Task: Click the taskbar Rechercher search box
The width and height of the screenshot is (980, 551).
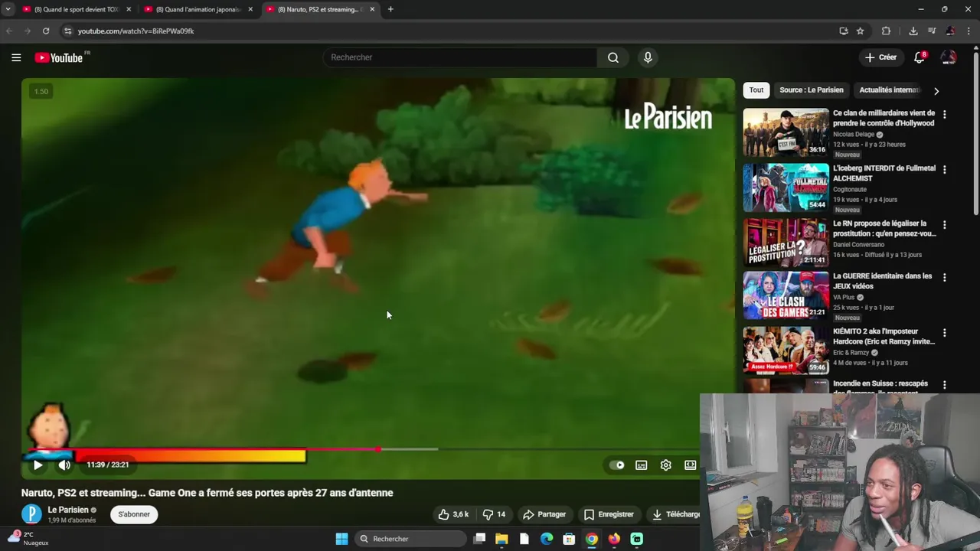Action: tap(411, 539)
